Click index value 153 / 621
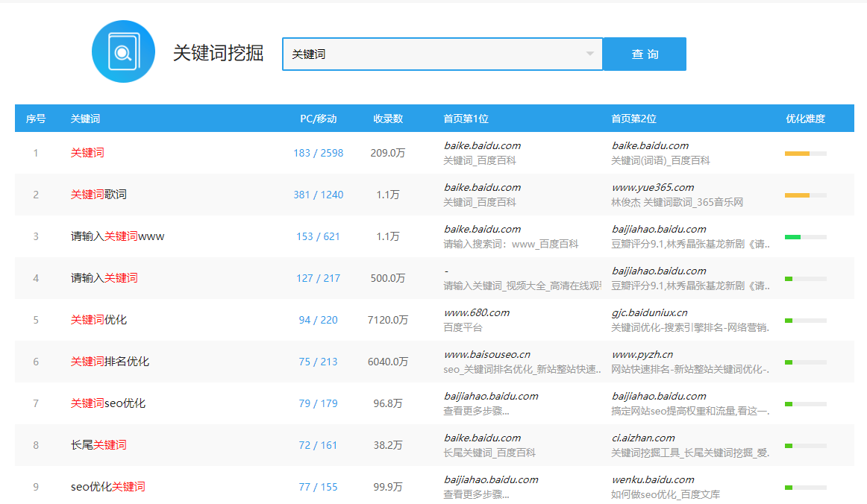Viewport: 867px width, 504px height. point(318,236)
